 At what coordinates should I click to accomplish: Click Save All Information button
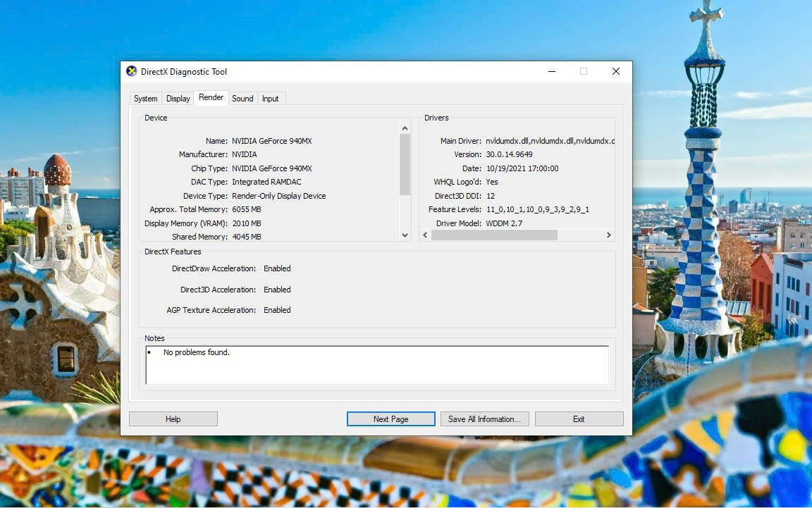pos(484,419)
